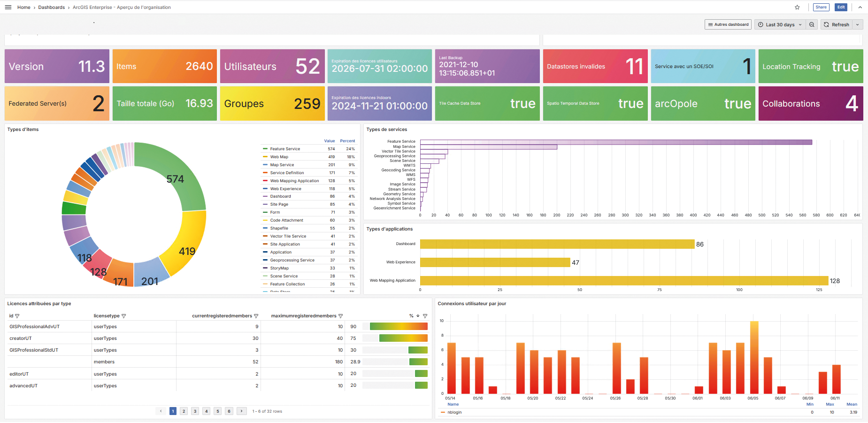Click the Share button

[x=821, y=7]
